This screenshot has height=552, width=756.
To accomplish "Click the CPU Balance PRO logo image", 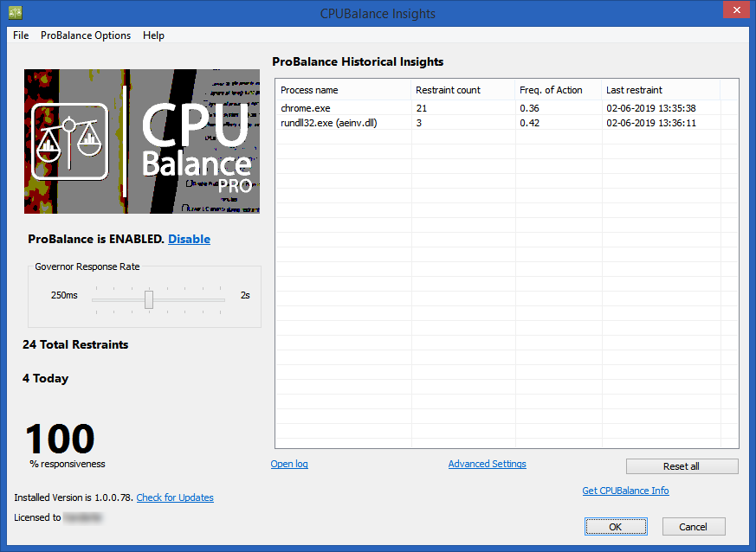I will [142, 141].
